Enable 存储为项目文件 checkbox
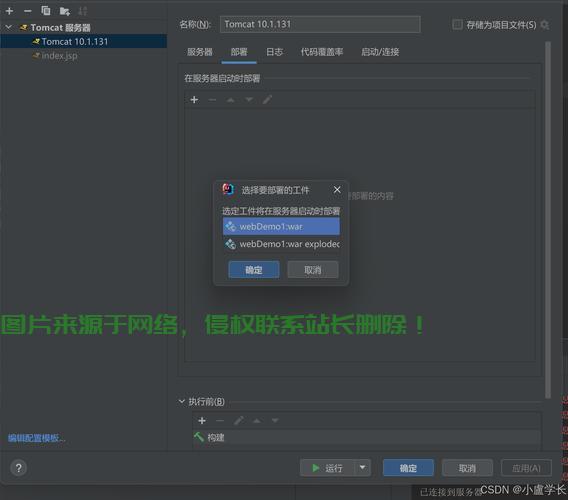The height and width of the screenshot is (500, 568). (457, 25)
